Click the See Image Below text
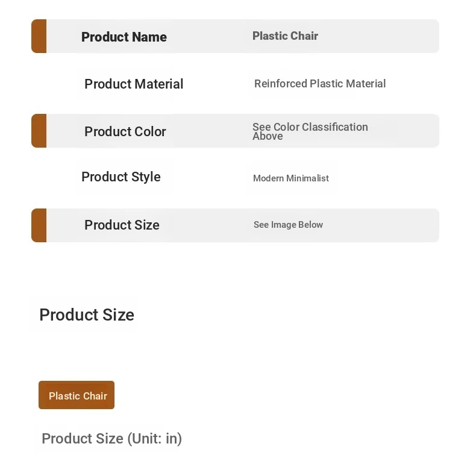 pos(288,225)
